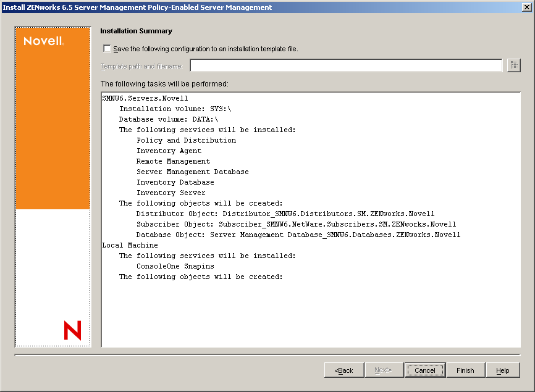Click the Finish button
The height and width of the screenshot is (392, 535).
point(465,370)
